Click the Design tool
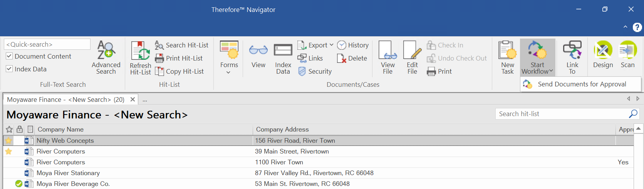This screenshot has height=189, width=644. tap(603, 55)
